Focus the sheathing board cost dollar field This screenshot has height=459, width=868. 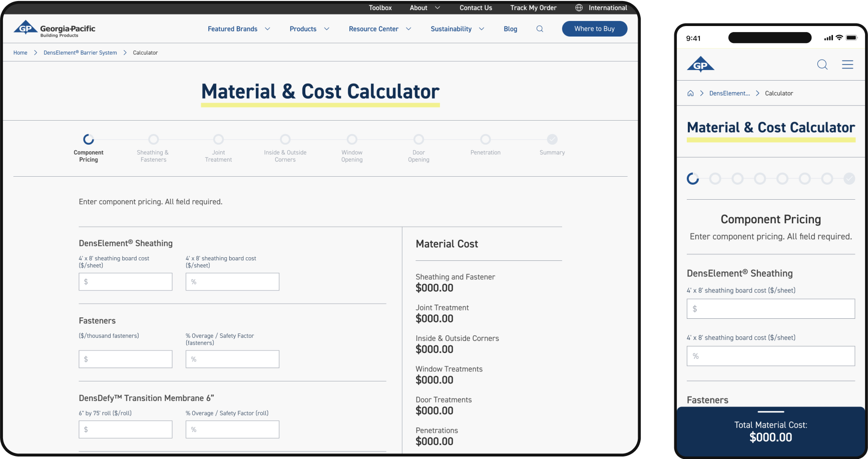[126, 282]
